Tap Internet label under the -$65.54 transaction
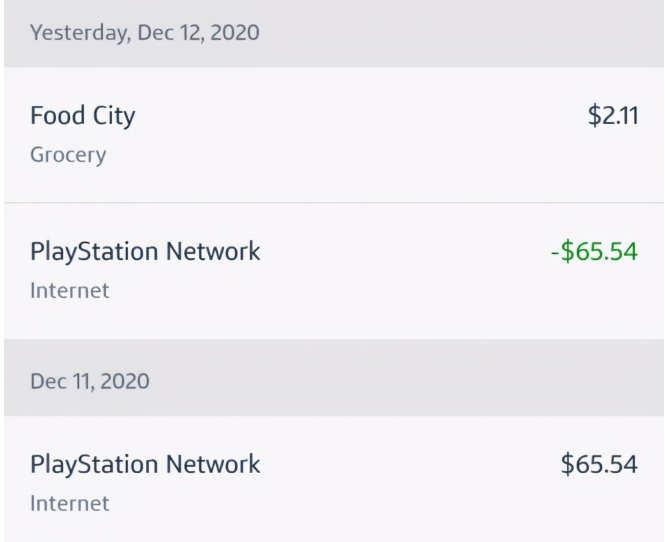The image size is (665, 542). tap(69, 291)
